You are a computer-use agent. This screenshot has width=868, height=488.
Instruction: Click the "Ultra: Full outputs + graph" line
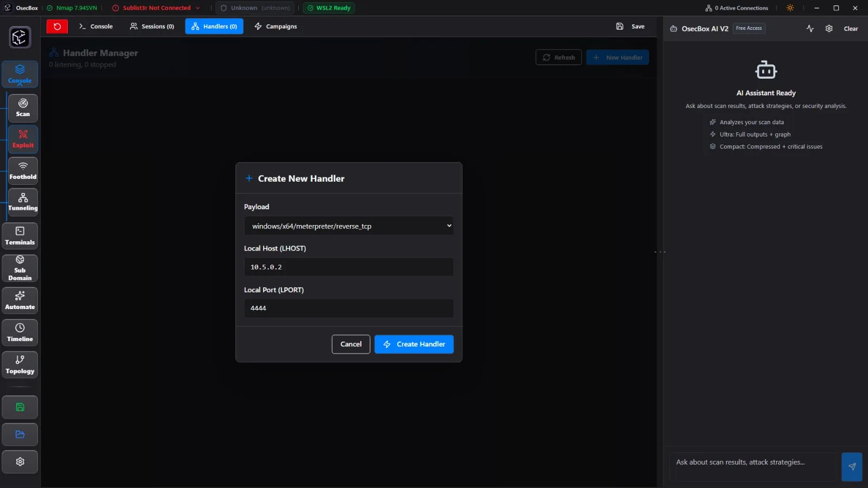[755, 134]
